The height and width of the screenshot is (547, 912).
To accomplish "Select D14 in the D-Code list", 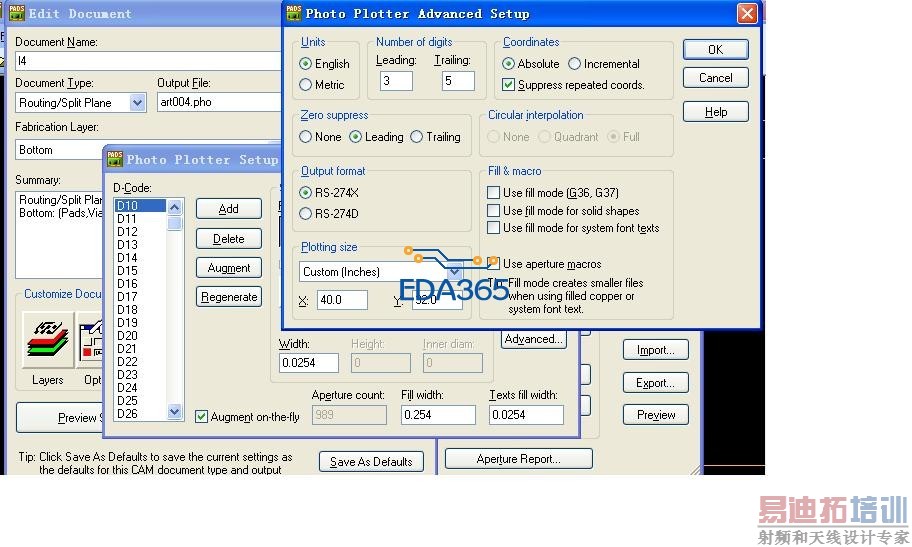I will click(x=140, y=258).
